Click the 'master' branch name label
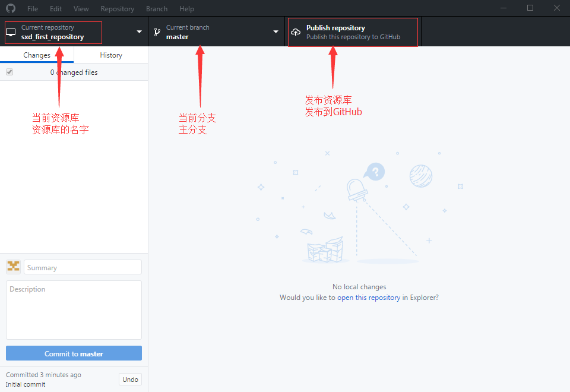Screen dimensions: 570x392 [178, 37]
